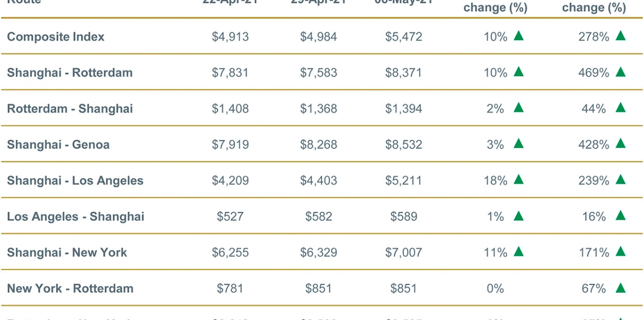Viewport: 644px width, 320px height.
Task: Select the Los Angeles - Shanghai row label
Action: [x=76, y=217]
